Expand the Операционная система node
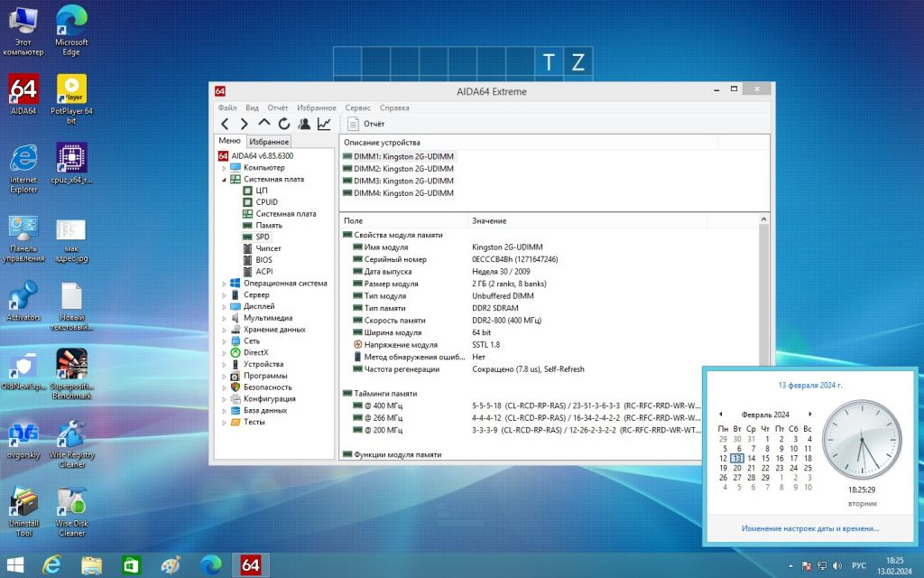This screenshot has width=924, height=578. point(224,284)
